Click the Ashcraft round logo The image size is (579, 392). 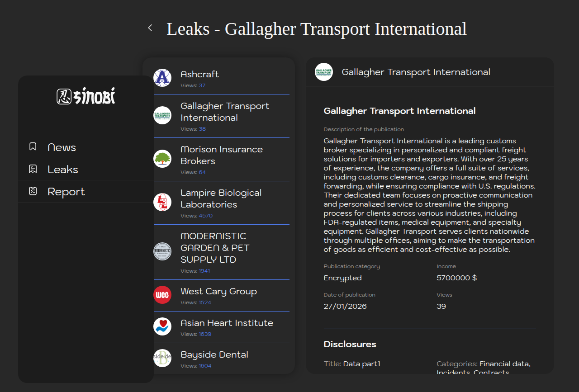(162, 78)
